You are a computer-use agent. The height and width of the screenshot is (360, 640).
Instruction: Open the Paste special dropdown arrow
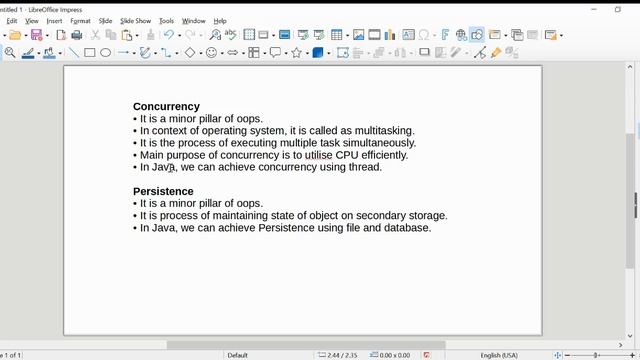(137, 36)
